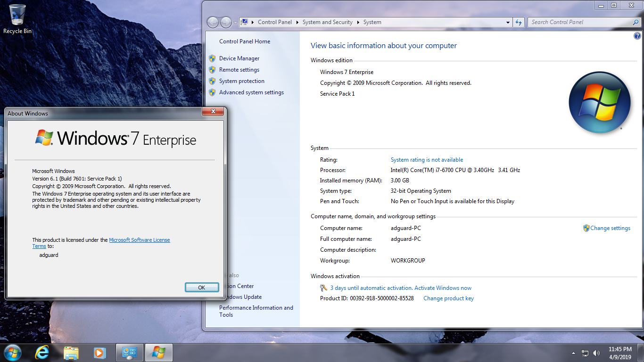Open Windows Media Player taskbar icon
Viewport: 644px width, 362px height.
99,353
